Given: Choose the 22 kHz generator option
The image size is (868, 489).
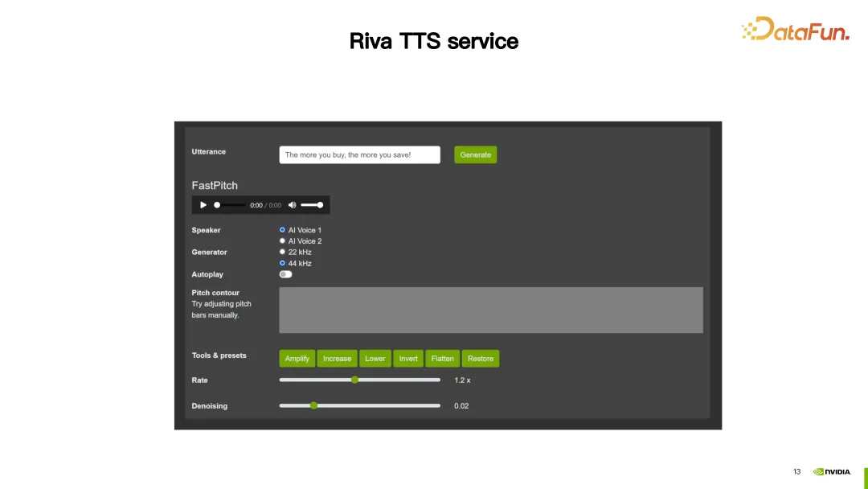Looking at the screenshot, I should click(x=280, y=251).
